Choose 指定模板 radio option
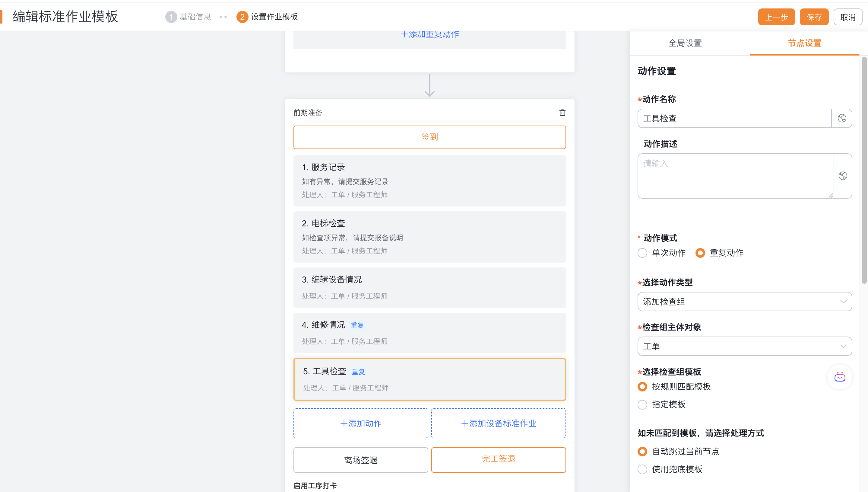868x492 pixels. tap(642, 404)
